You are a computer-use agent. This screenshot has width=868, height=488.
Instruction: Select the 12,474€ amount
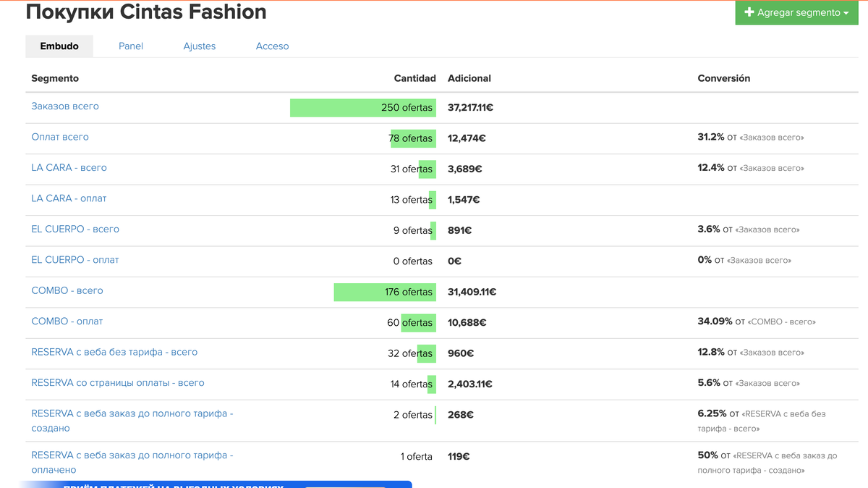click(x=467, y=138)
